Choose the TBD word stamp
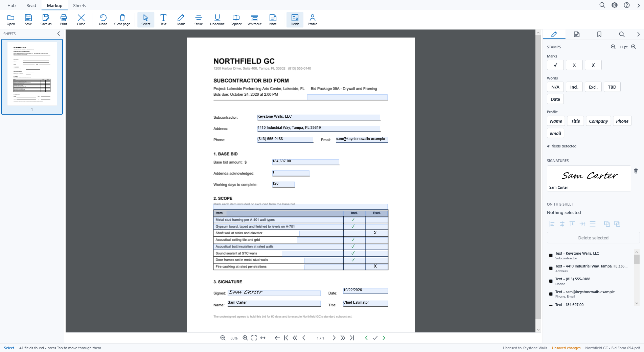 coord(612,87)
